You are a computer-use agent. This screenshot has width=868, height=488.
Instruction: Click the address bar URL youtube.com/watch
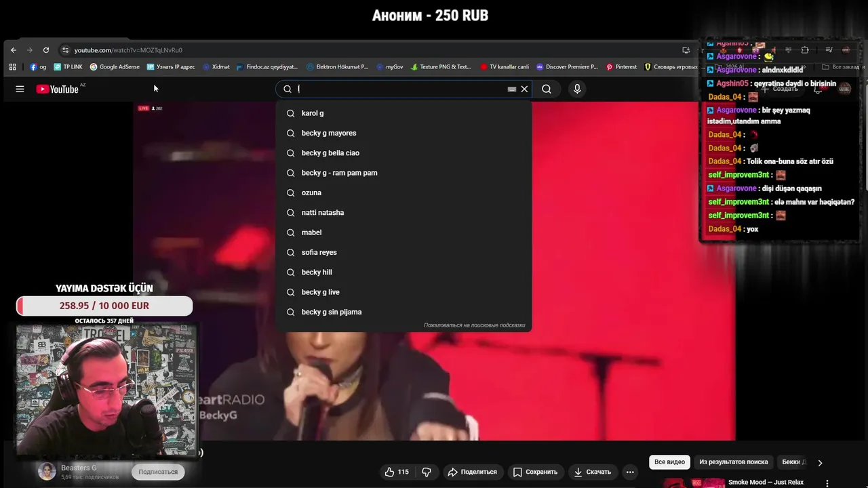pos(128,50)
